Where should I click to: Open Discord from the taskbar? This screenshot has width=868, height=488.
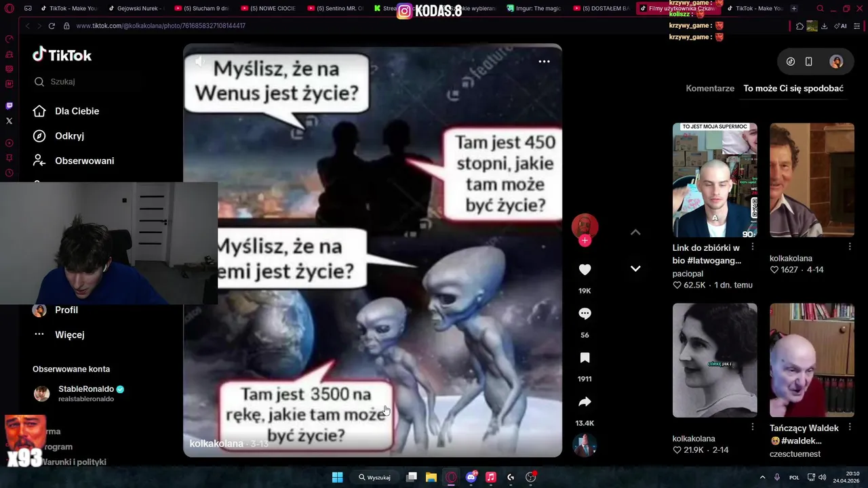click(x=471, y=477)
